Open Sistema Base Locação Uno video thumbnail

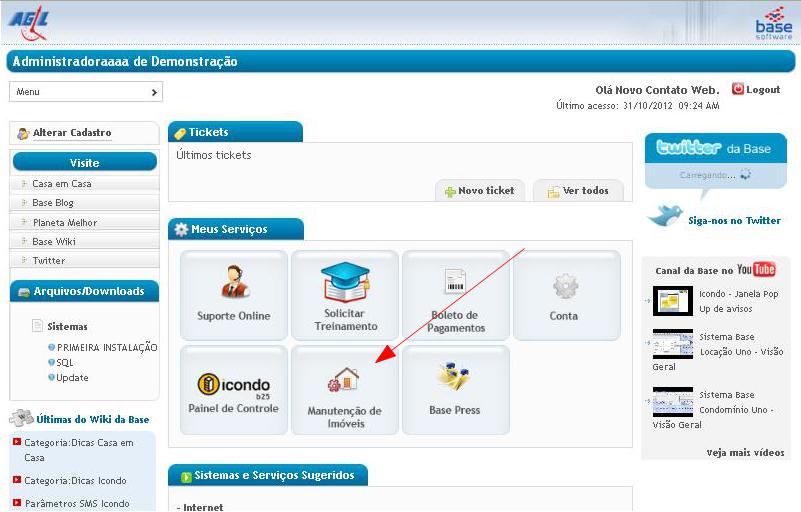coord(673,344)
